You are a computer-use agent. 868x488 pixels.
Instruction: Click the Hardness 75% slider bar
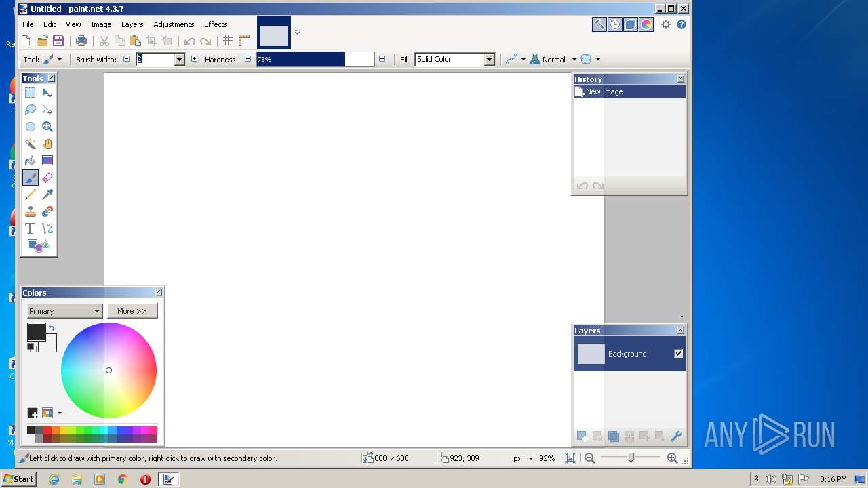(315, 60)
